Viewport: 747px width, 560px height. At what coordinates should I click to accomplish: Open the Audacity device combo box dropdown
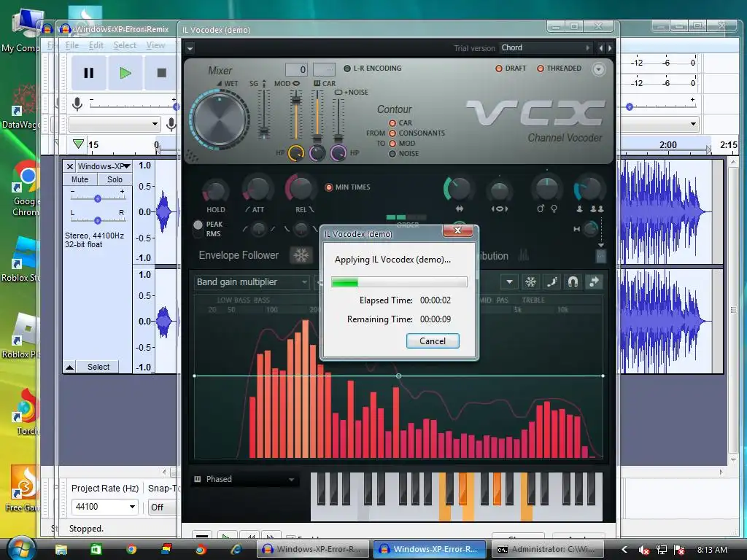coord(115,124)
